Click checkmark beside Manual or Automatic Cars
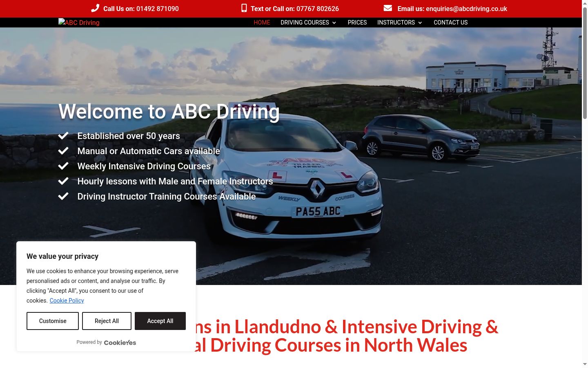The image size is (588, 368). [63, 151]
